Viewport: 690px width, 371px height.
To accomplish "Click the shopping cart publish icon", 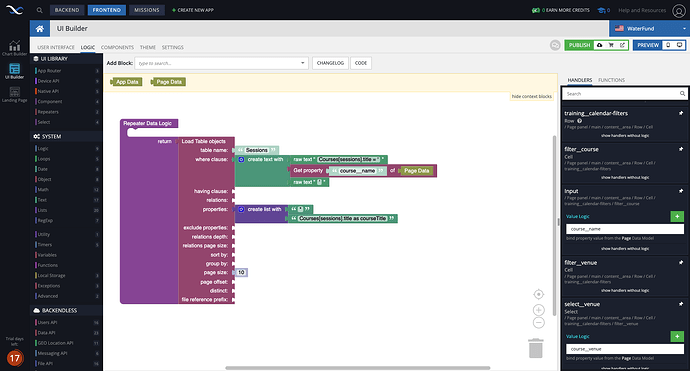I will point(611,45).
